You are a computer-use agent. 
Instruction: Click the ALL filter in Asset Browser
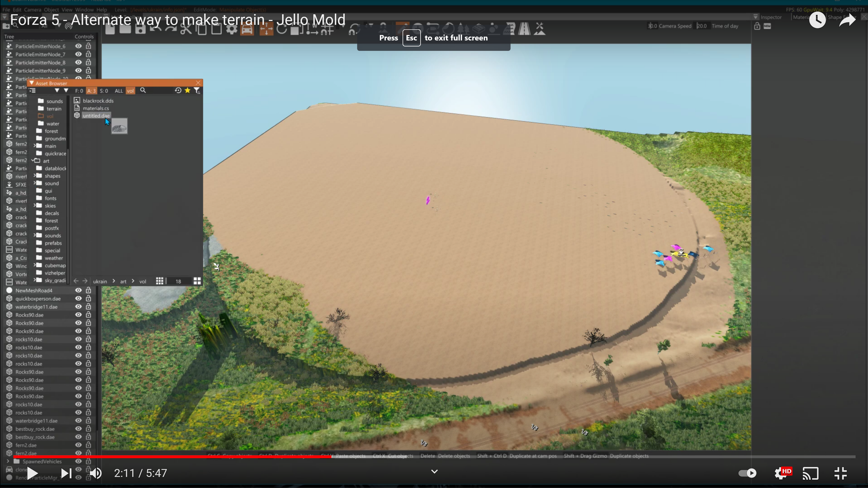pos(119,91)
